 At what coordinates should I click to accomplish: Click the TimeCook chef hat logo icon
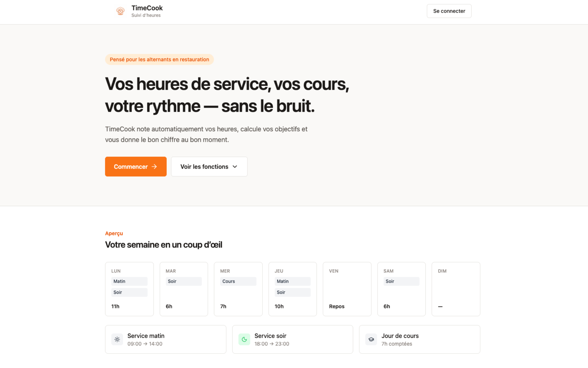[x=120, y=11]
